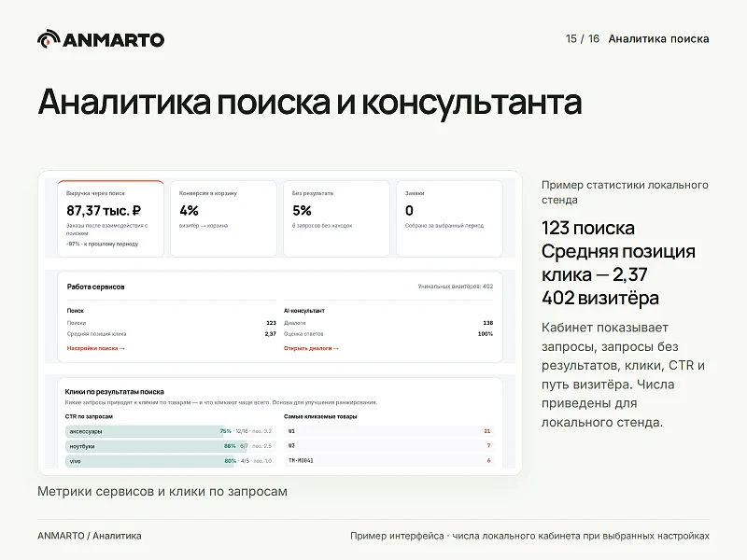This screenshot has height=560, width=747.
Task: Click the «Клики по результатам поиска» heading
Action: click(x=114, y=392)
